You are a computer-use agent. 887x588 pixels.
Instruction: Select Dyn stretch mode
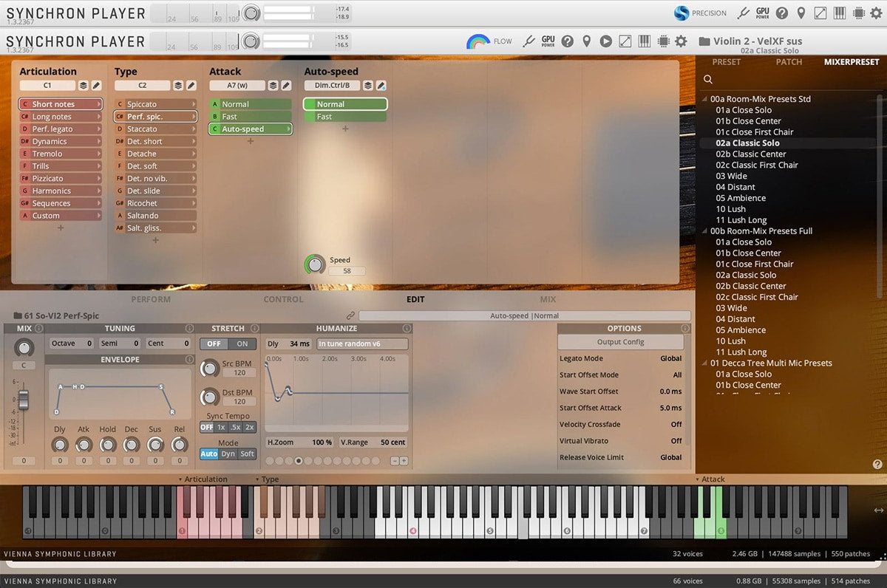click(228, 454)
